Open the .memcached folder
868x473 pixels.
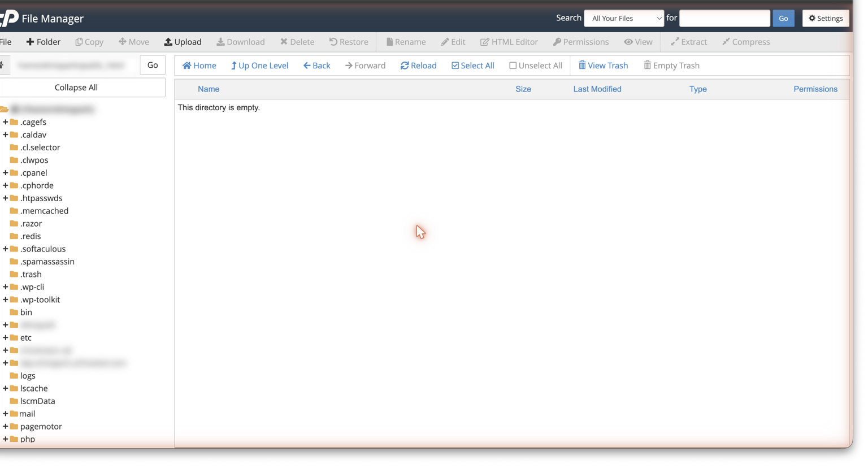tap(39, 211)
